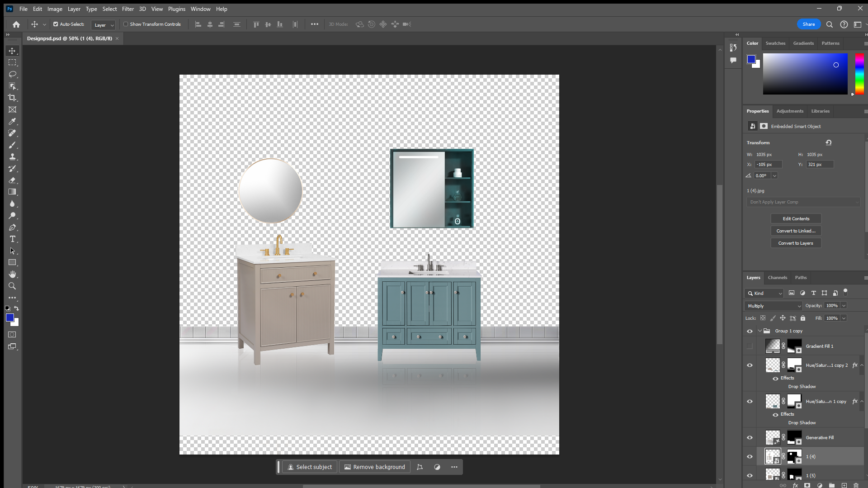Open Don't Apply Layer Comp dropdown
Viewport: 868px width, 488px height.
pos(803,202)
